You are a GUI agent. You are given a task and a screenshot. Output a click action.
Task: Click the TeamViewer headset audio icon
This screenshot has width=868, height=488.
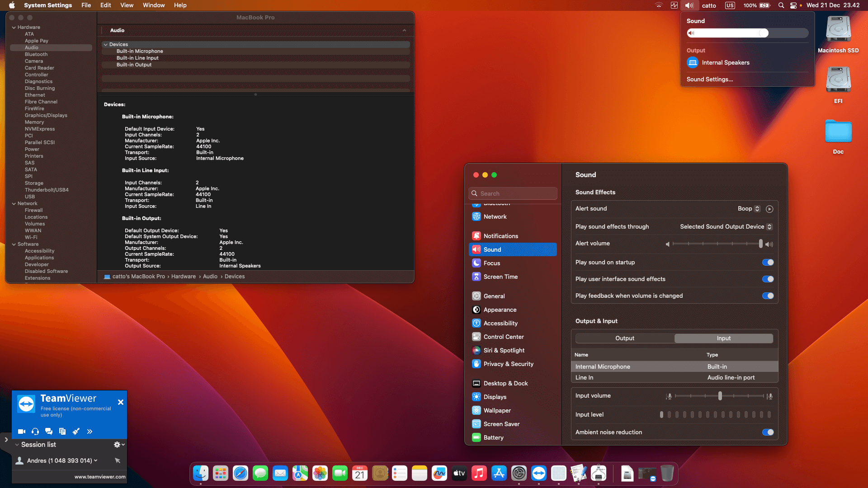[35, 432]
